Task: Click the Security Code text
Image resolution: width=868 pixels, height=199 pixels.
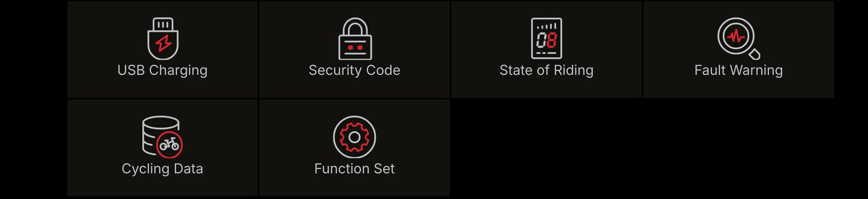Action: coord(354,70)
